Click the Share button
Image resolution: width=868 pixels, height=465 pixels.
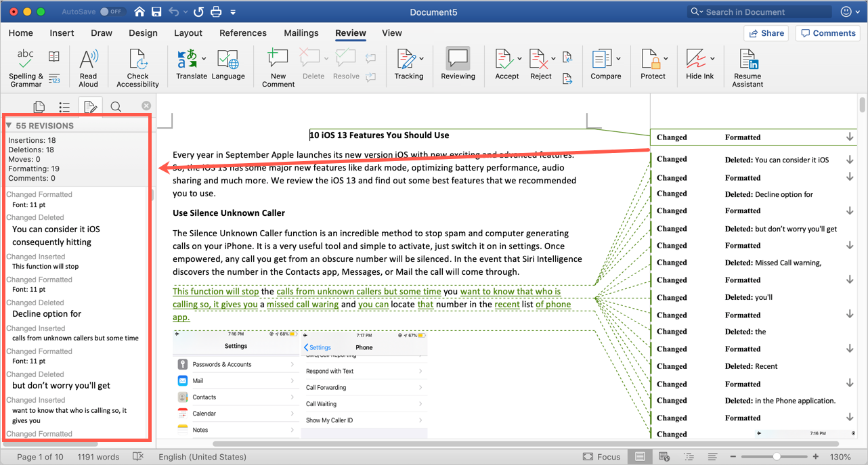pyautogui.click(x=766, y=33)
